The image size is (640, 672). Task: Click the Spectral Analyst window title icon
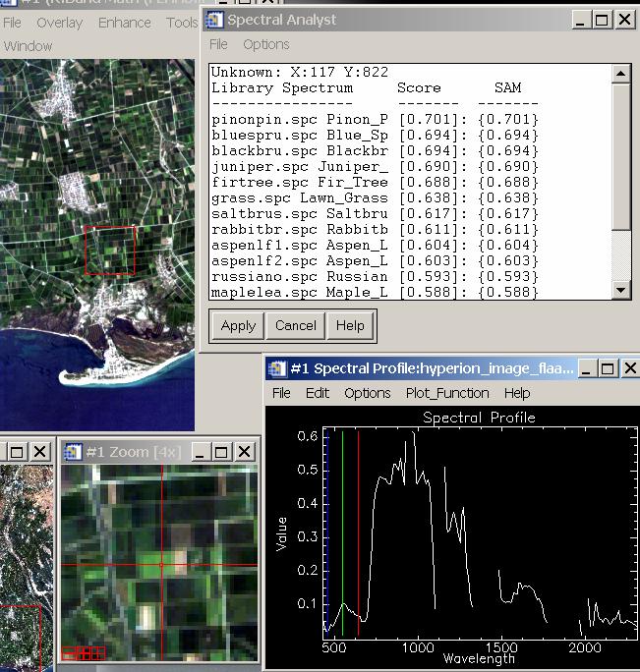pos(214,20)
